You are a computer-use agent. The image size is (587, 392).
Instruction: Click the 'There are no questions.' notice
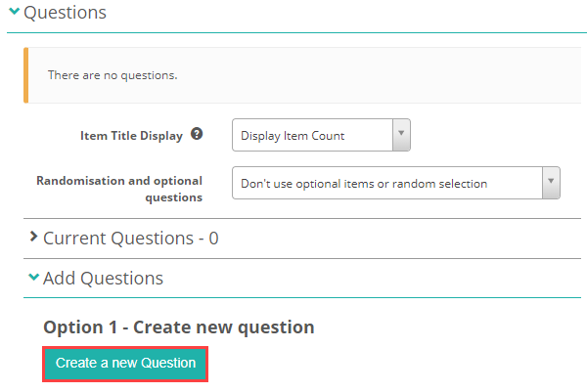pos(113,75)
